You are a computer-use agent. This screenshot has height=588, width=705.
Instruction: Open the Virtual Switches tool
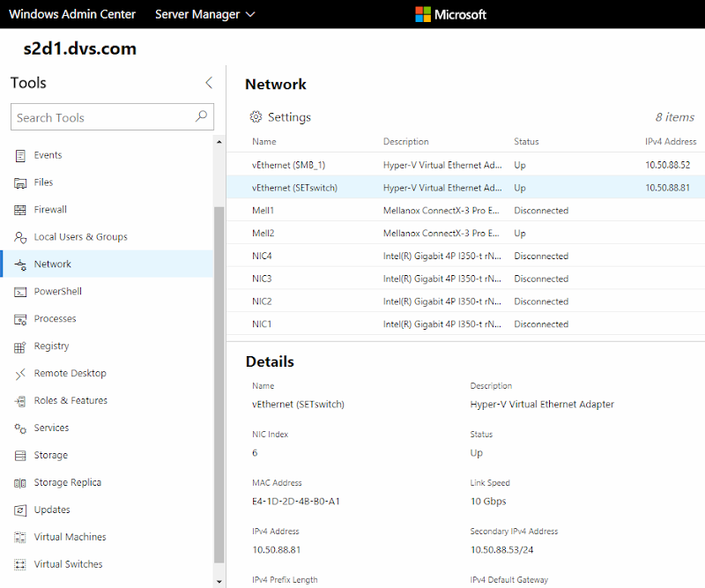69,564
